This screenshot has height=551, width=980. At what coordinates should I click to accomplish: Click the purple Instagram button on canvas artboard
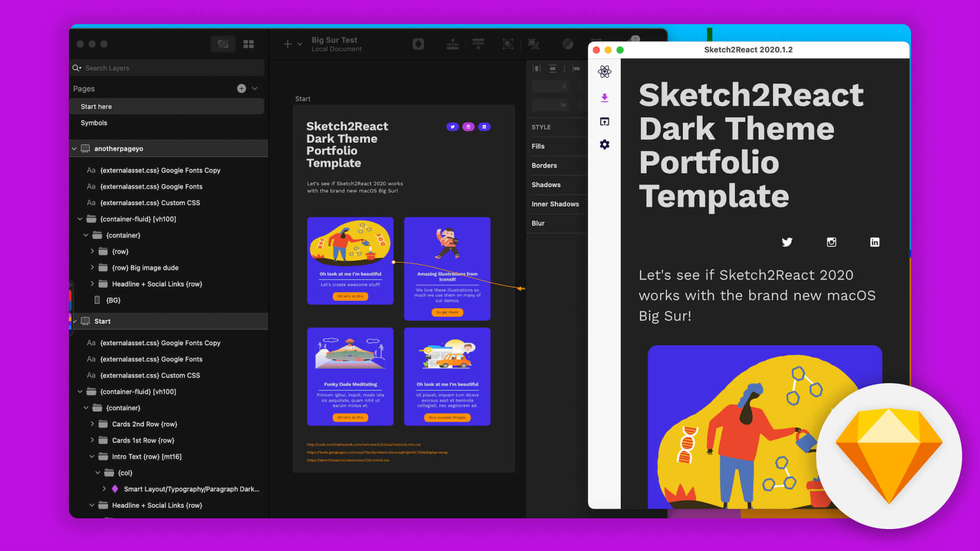(468, 127)
